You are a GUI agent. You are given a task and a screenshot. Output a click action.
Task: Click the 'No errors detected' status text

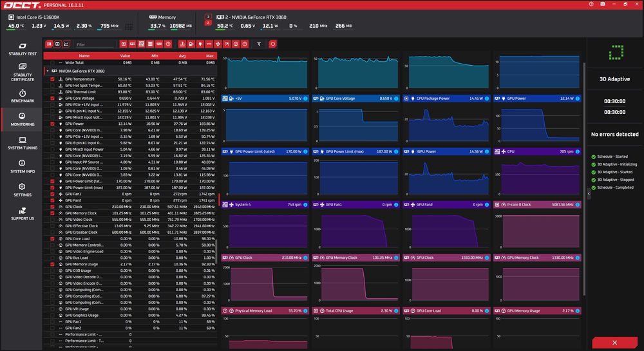click(x=614, y=134)
